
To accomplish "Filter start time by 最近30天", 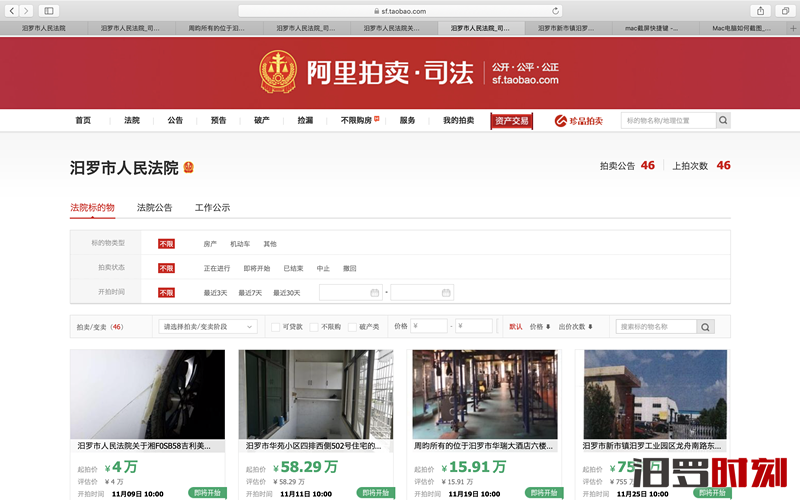I will coord(287,293).
